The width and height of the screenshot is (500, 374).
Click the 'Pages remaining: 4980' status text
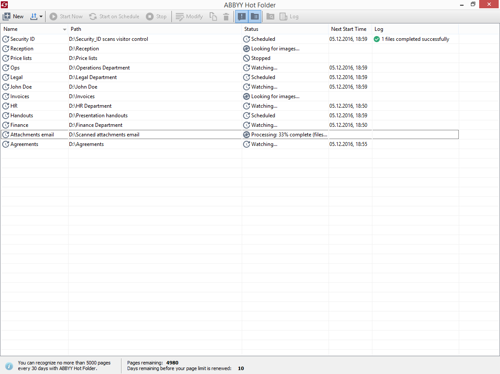153,363
